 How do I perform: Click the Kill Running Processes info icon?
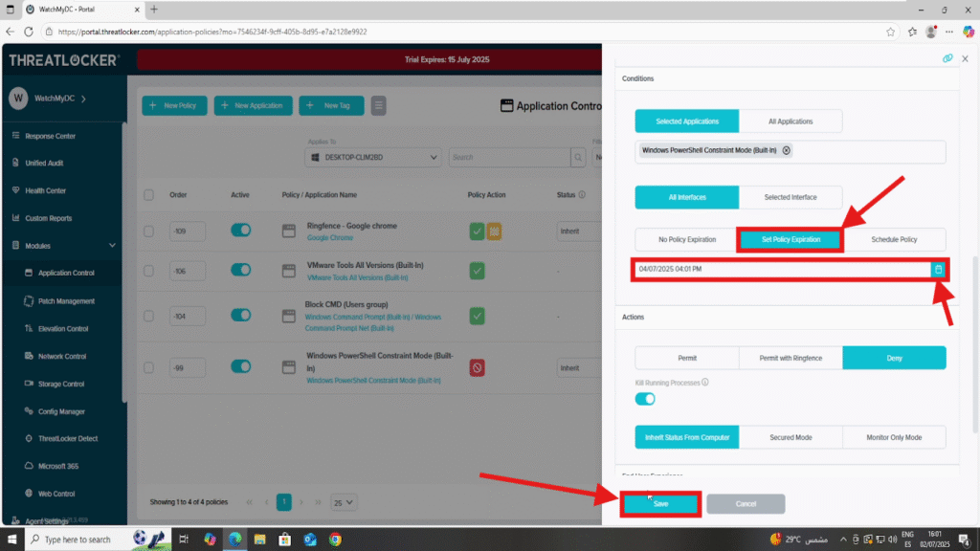[705, 383]
